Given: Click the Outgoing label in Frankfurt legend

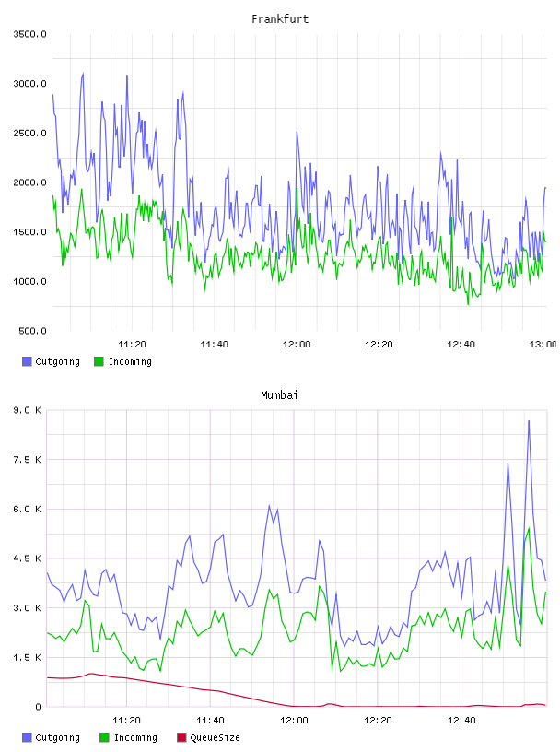Looking at the screenshot, I should click(x=57, y=361).
